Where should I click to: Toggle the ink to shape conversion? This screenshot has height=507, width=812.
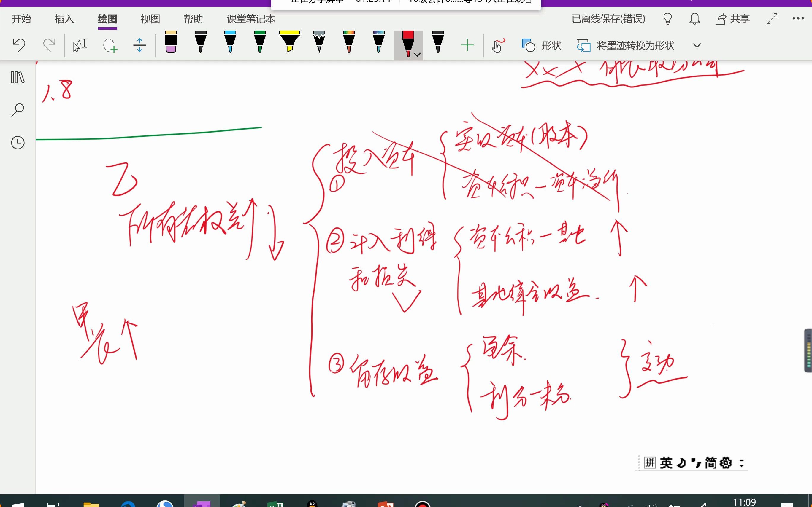click(626, 45)
